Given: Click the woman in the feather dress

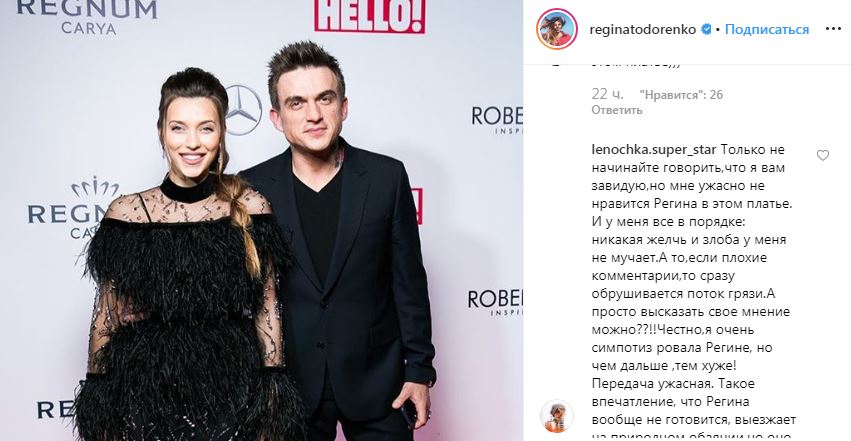Looking at the screenshot, I should click(185, 260).
